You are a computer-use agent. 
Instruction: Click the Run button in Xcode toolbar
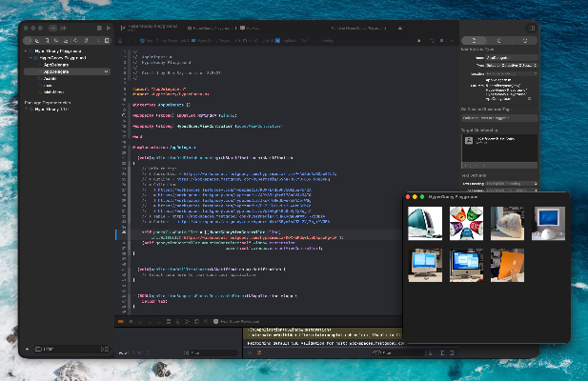pos(110,29)
